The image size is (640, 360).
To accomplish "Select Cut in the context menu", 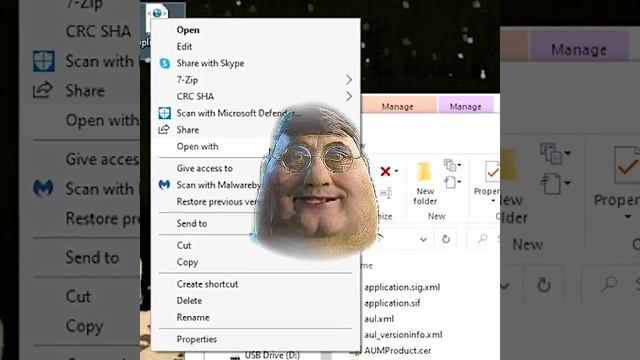I will (x=184, y=245).
